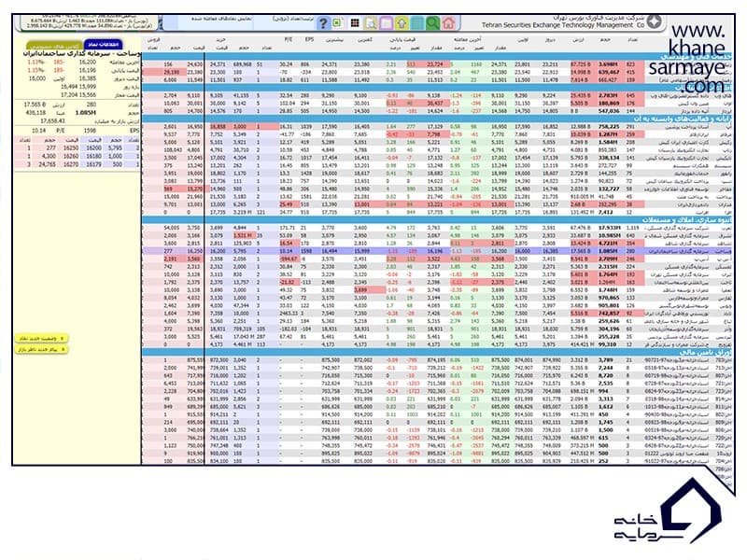Viewport: 747px width, 560px height.
Task: Select the highlighted purple وساخت row
Action: pos(437,250)
